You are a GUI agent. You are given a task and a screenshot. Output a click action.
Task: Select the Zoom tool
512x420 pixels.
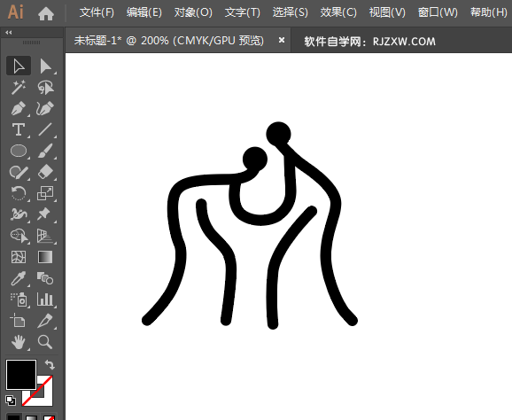pyautogui.click(x=45, y=342)
